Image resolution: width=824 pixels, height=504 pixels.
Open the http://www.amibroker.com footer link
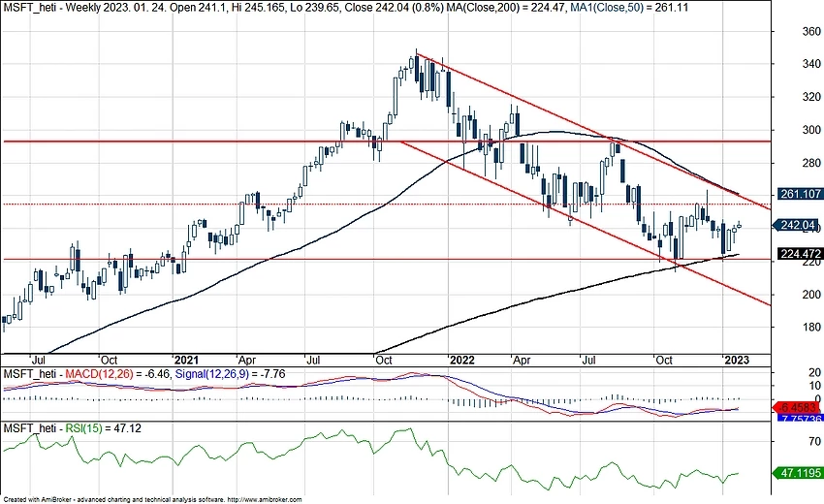265,500
